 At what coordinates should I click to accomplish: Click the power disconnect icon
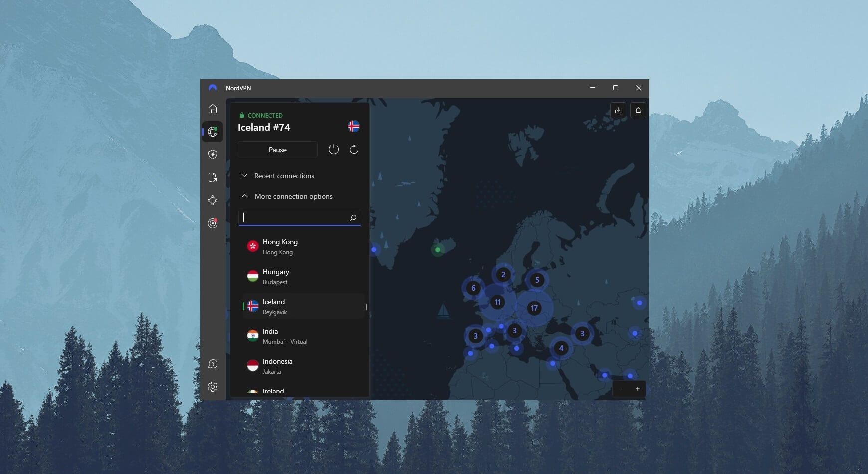click(x=334, y=149)
